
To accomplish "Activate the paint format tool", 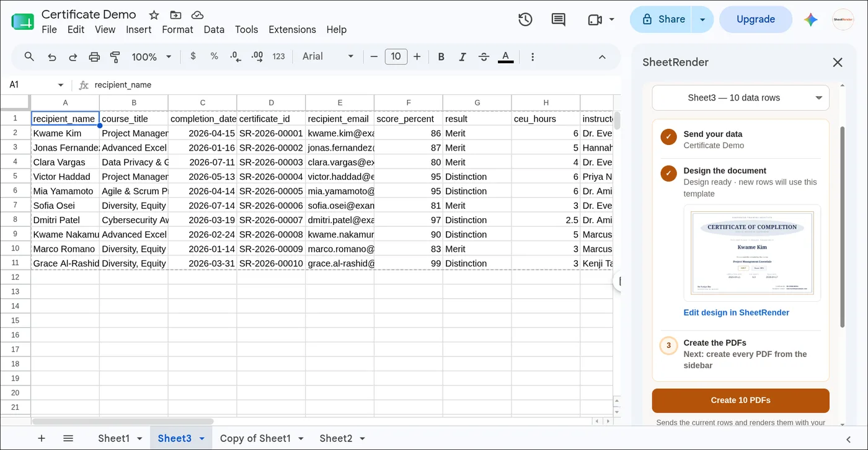I will (x=115, y=56).
